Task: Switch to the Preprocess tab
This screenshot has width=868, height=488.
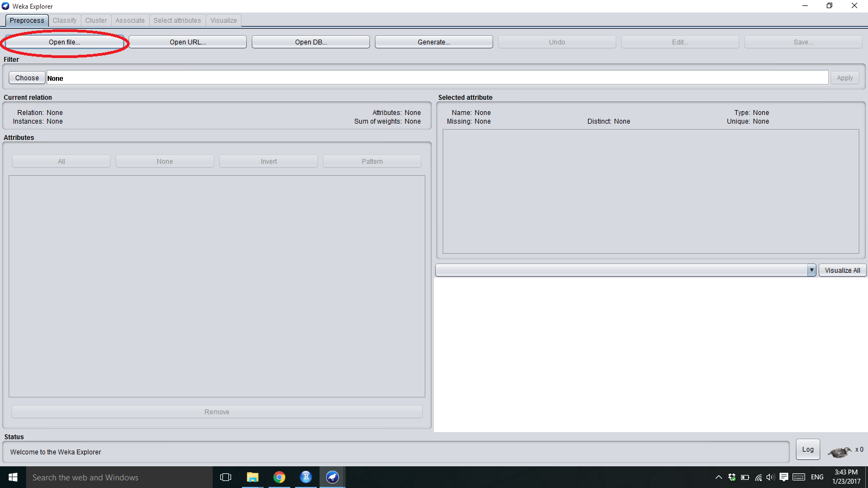Action: [x=27, y=21]
